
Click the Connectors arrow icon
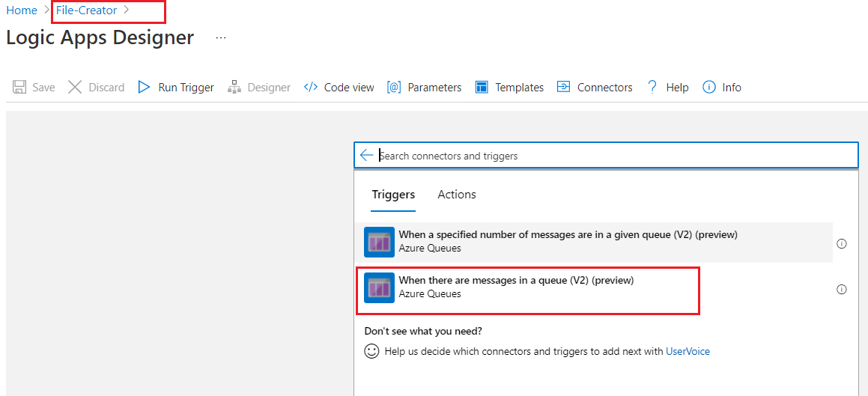point(563,88)
